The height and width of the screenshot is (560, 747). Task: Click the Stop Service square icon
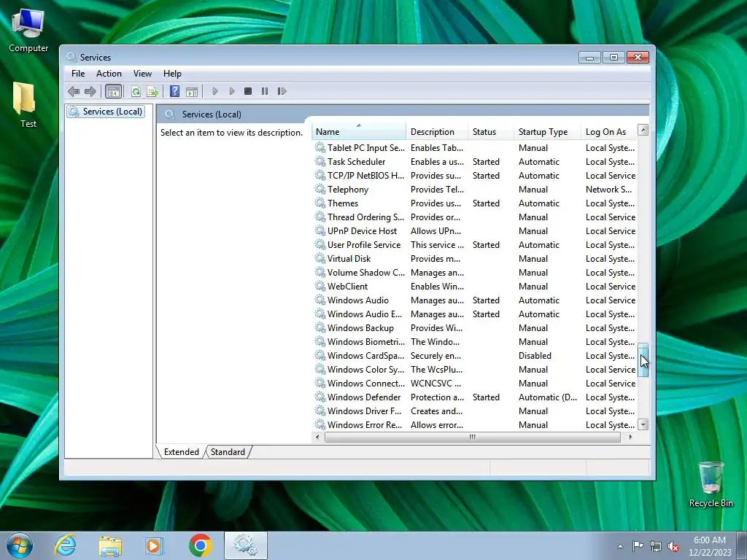(248, 91)
